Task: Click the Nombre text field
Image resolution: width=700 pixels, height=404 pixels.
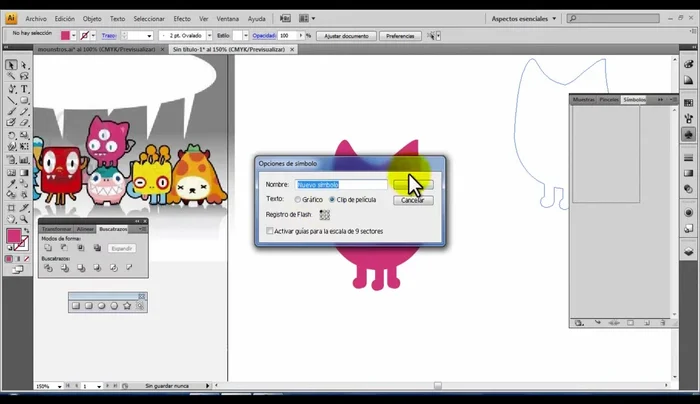Action: (340, 184)
